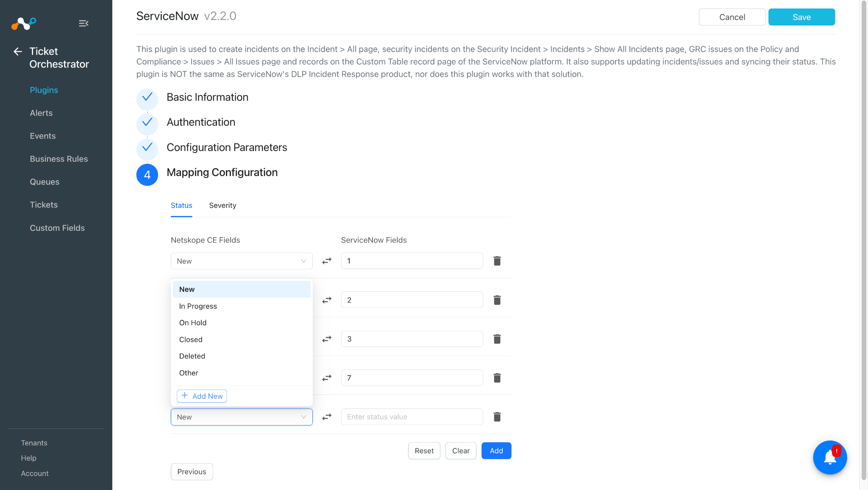Collapse the sidebar menu icon

(x=83, y=23)
